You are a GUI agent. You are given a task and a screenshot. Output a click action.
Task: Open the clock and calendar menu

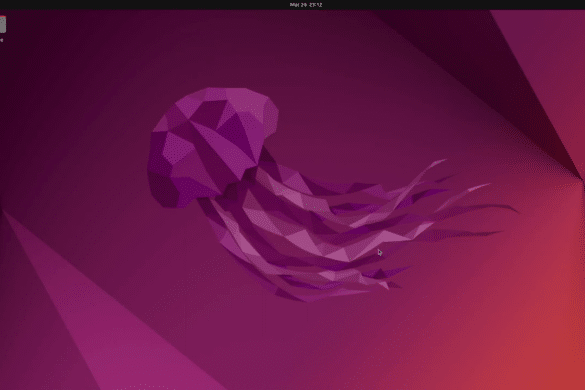[x=306, y=5]
